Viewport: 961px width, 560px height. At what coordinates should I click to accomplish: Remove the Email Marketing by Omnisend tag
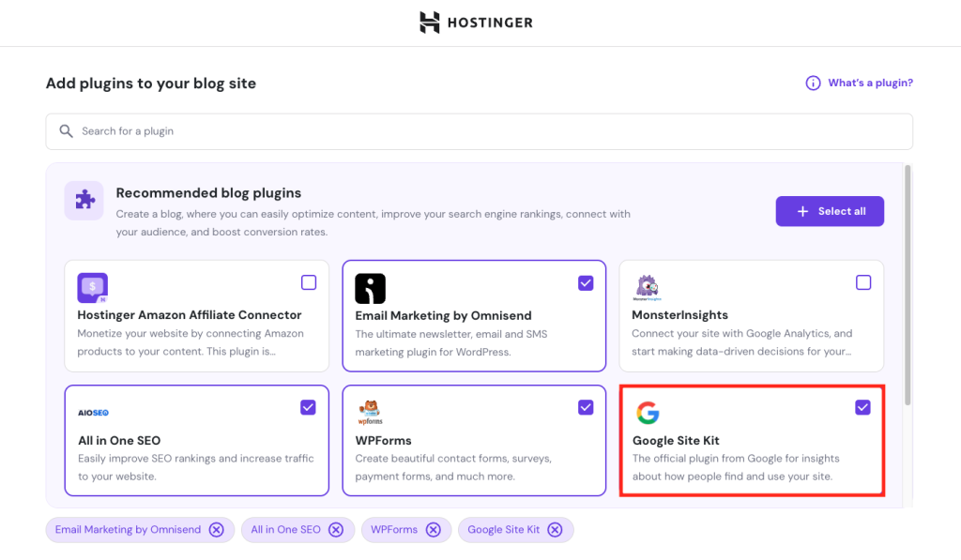[217, 529]
